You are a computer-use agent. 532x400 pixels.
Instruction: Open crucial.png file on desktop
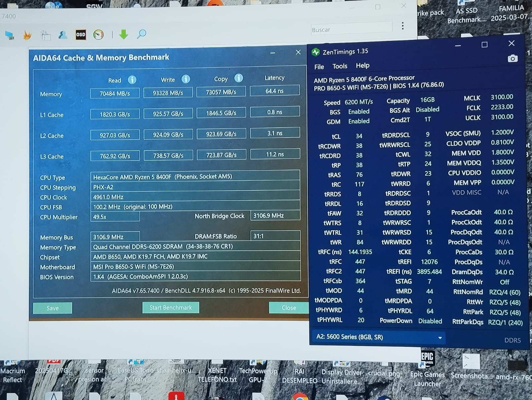(384, 369)
